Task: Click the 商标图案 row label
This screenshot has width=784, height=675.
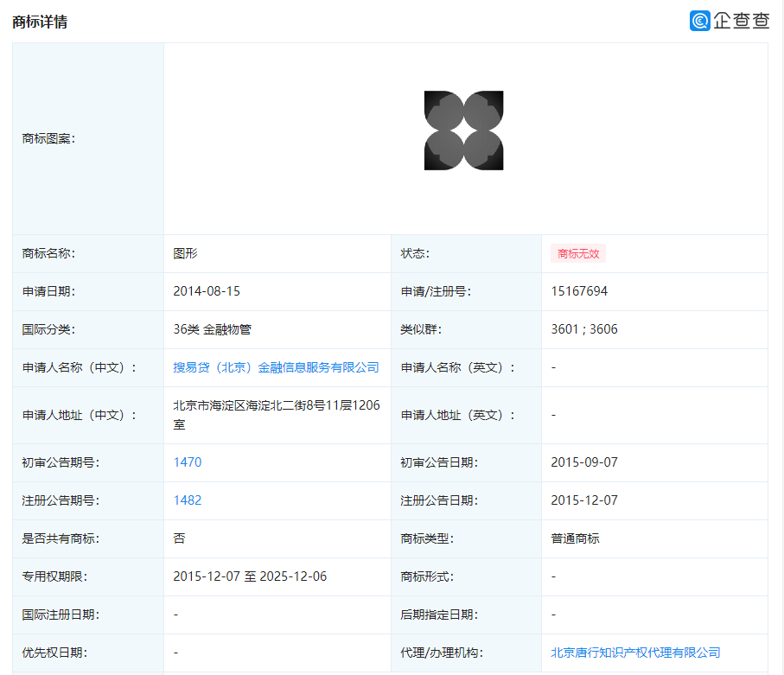Action: (x=48, y=138)
